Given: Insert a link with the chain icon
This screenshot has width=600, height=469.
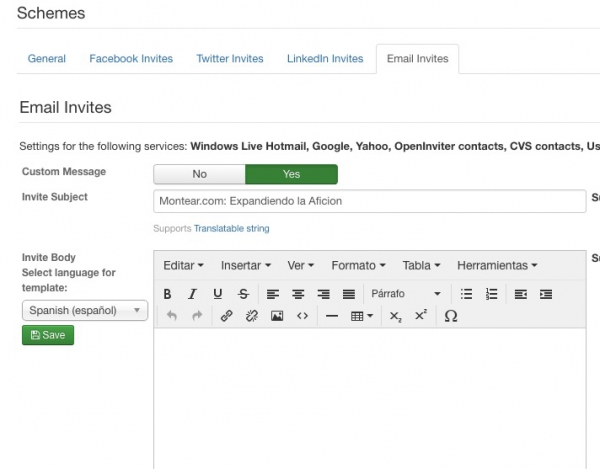Looking at the screenshot, I should pyautogui.click(x=226, y=316).
